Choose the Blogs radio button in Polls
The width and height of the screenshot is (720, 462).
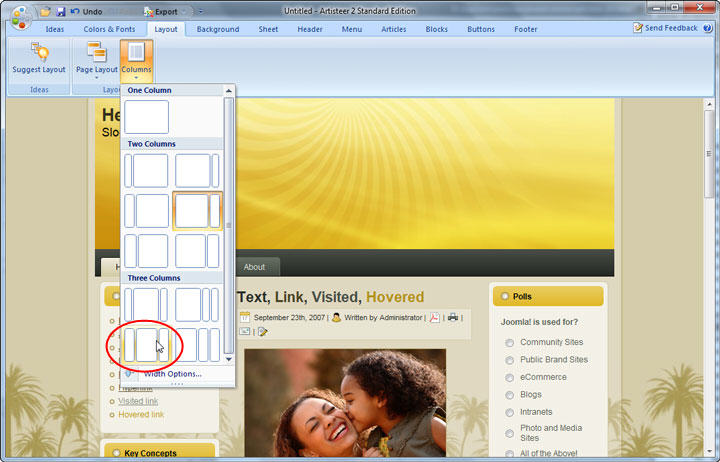pos(510,395)
